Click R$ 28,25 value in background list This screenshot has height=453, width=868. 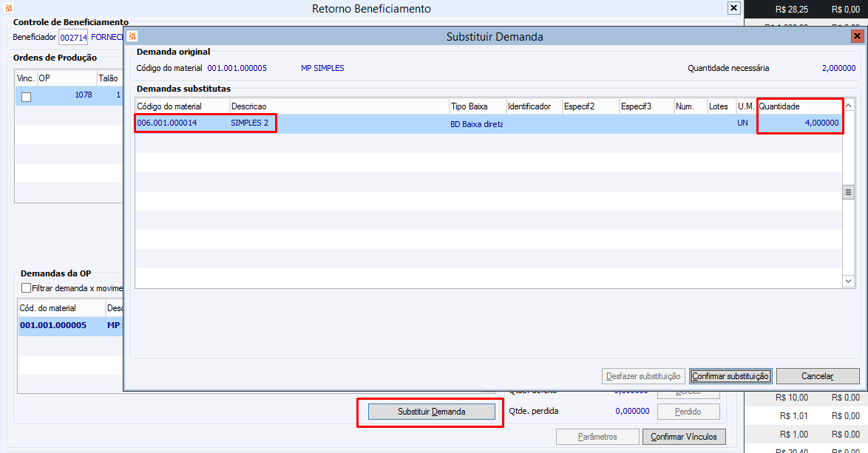(792, 10)
